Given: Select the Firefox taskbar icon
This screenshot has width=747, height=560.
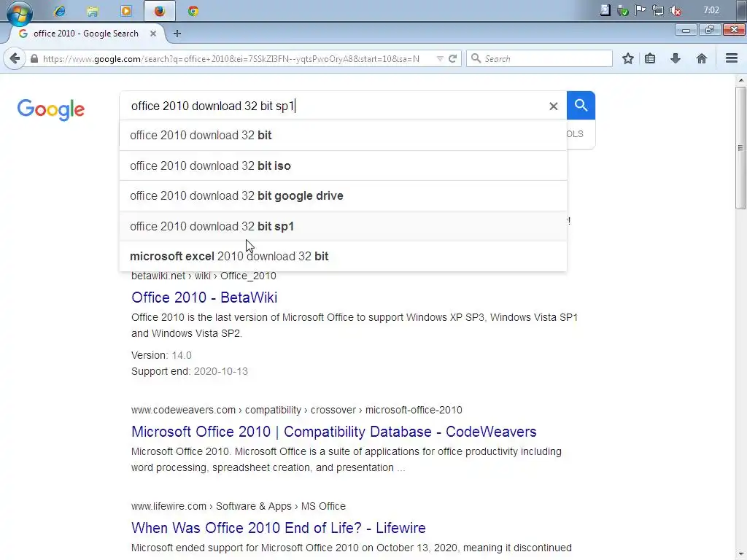Looking at the screenshot, I should pos(160,10).
